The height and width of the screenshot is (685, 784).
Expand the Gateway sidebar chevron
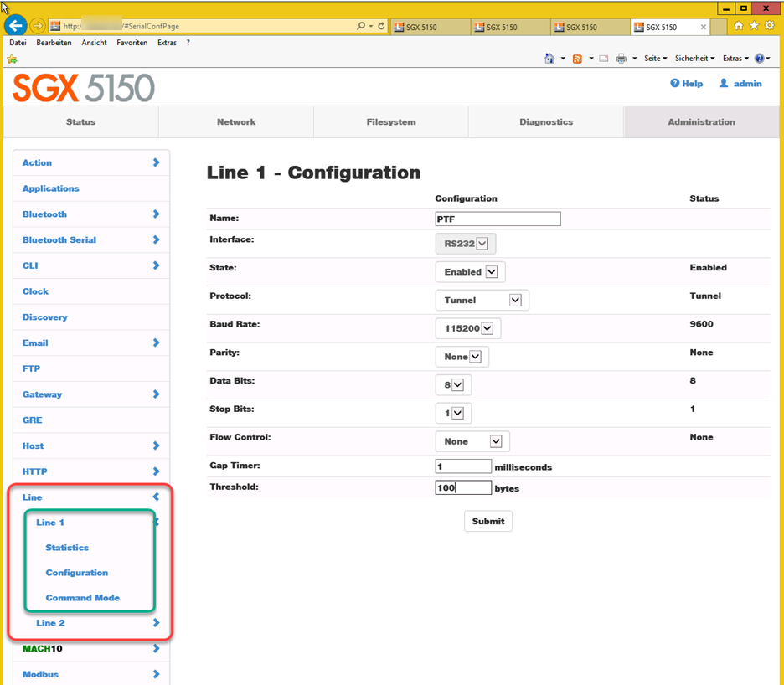coord(156,394)
